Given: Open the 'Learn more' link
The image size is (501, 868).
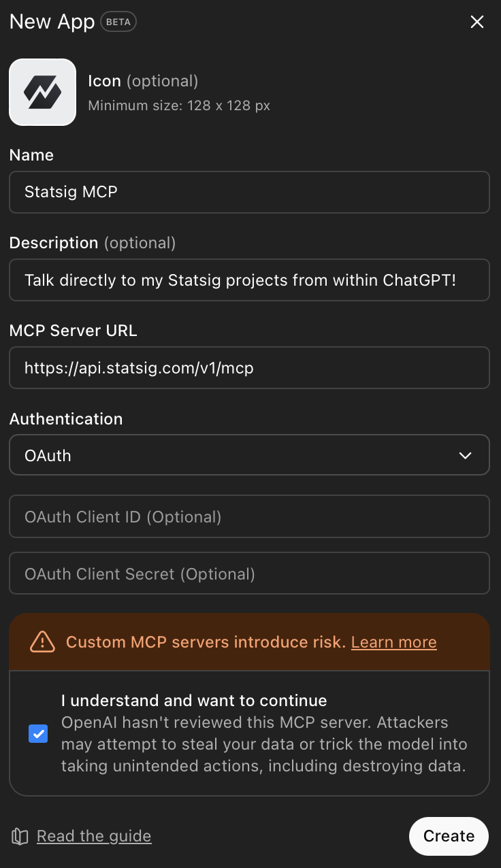Looking at the screenshot, I should tap(393, 641).
